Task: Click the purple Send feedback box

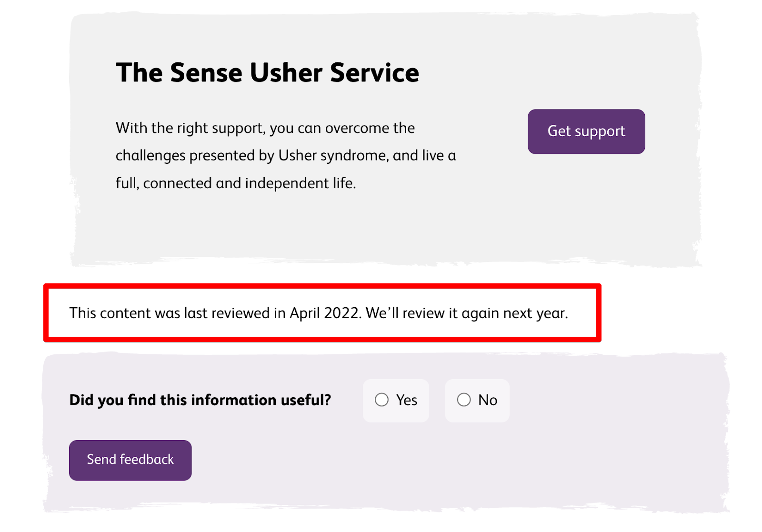Action: pyautogui.click(x=130, y=460)
